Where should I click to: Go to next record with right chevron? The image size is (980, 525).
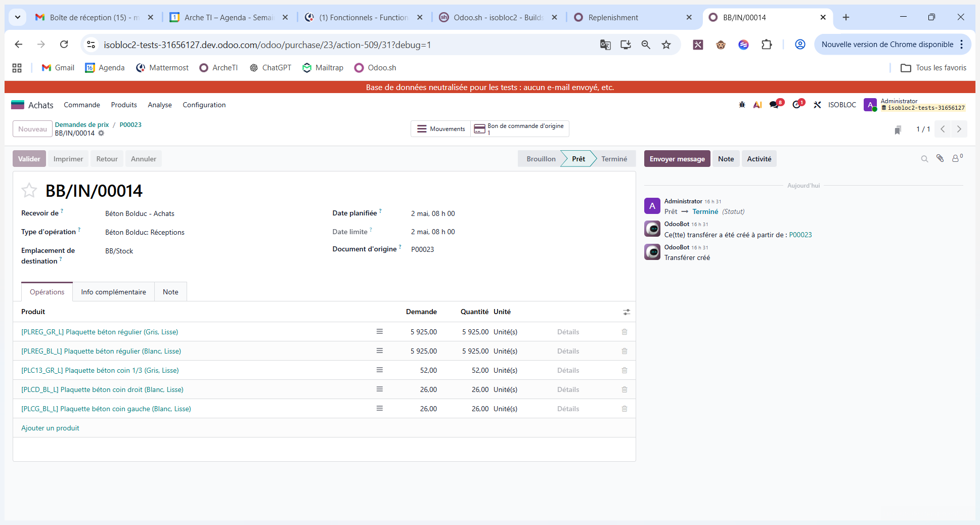click(959, 129)
